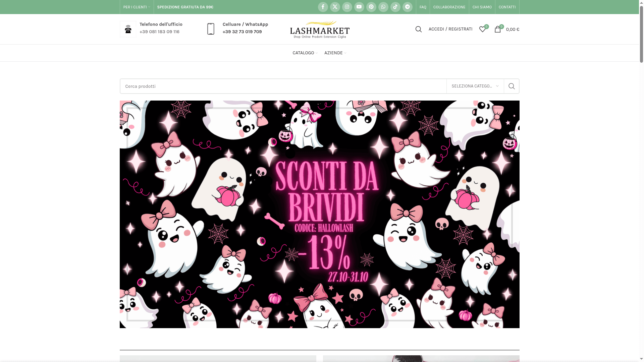This screenshot has width=644, height=362.
Task: Open the shopping cart icon
Action: coord(498,29)
